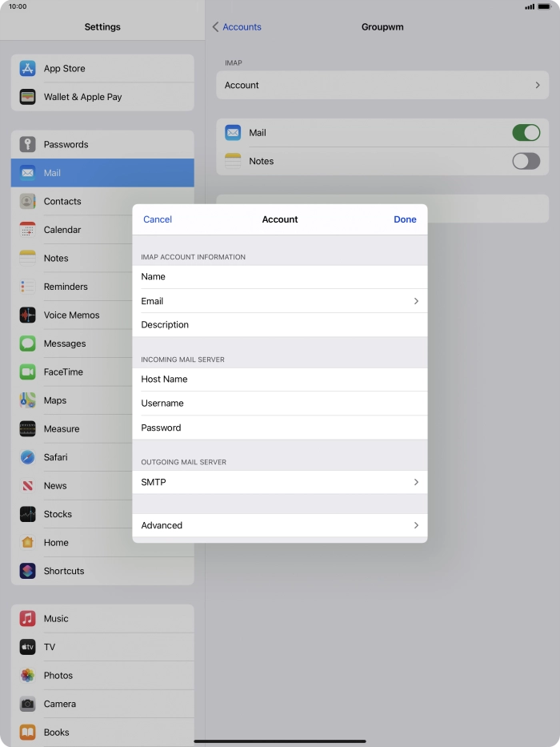Open the Photos flower icon
This screenshot has width=560, height=747.
pyautogui.click(x=28, y=676)
